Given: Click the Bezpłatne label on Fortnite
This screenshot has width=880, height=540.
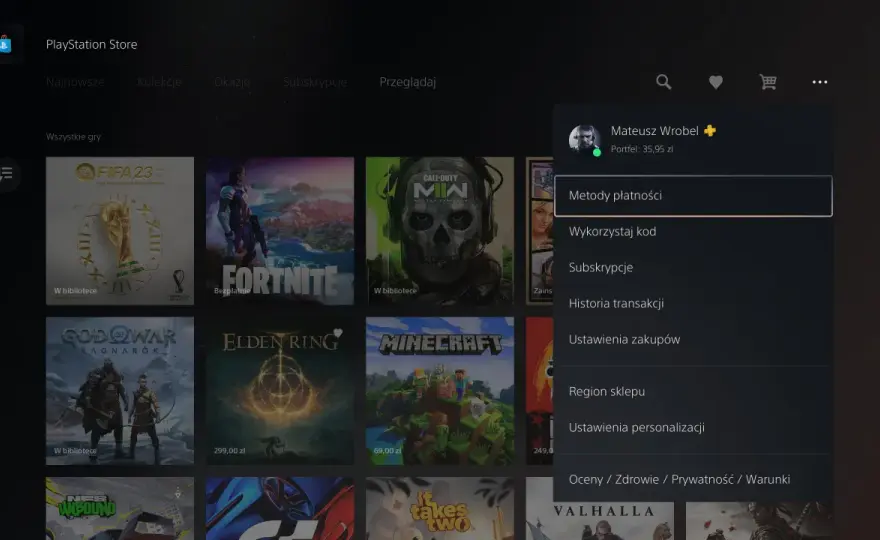Looking at the screenshot, I should tap(232, 291).
